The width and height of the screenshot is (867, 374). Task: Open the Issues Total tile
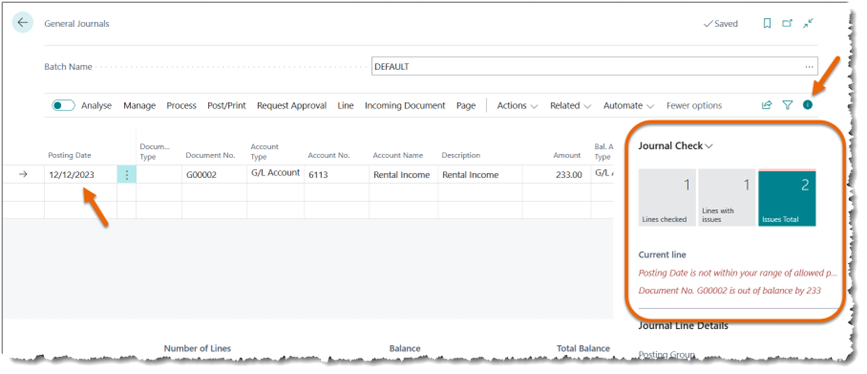787,198
